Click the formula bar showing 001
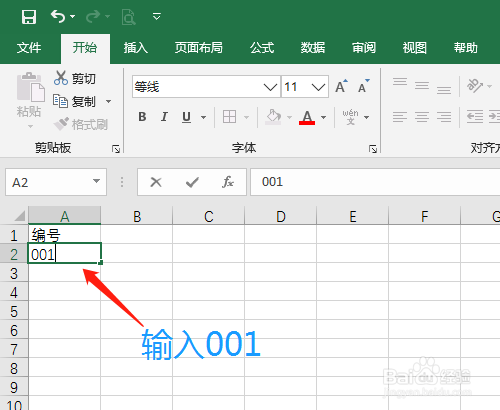This screenshot has width=500, height=410. coord(375,182)
